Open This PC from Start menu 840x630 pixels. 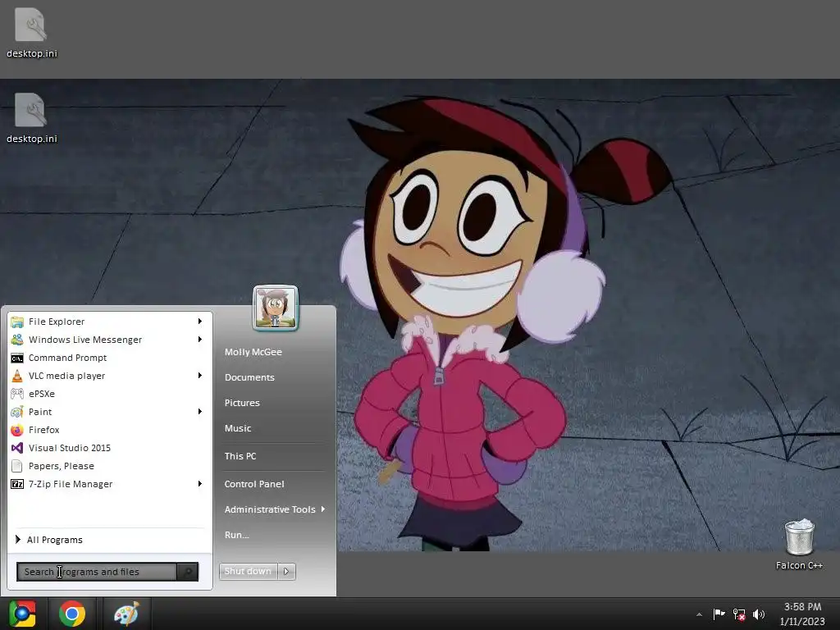click(x=240, y=456)
